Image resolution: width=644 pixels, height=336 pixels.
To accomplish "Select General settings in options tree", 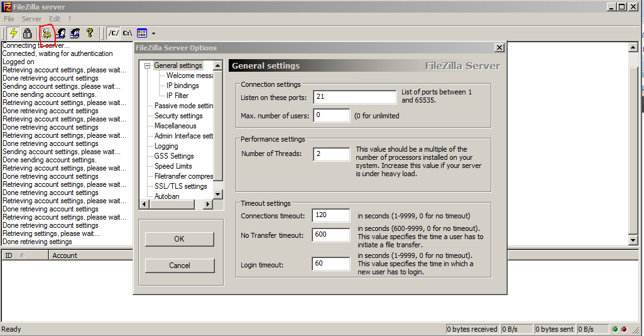I will tap(178, 65).
